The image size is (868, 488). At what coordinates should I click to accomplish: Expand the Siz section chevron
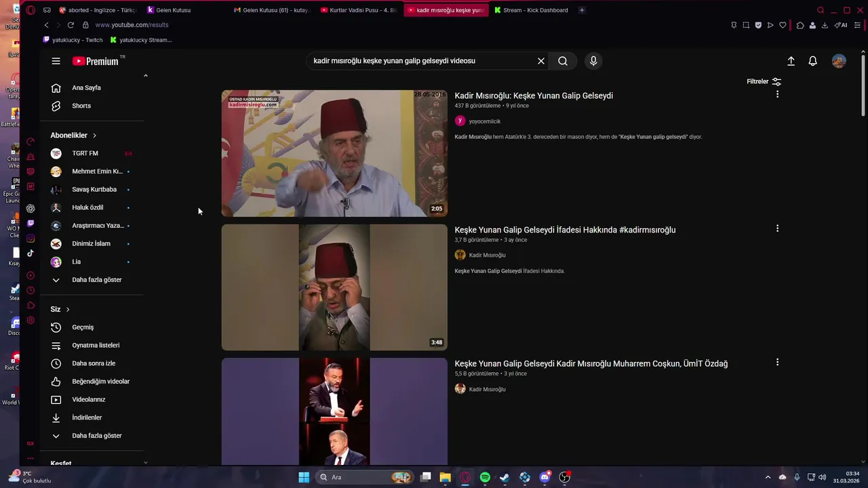pos(68,309)
